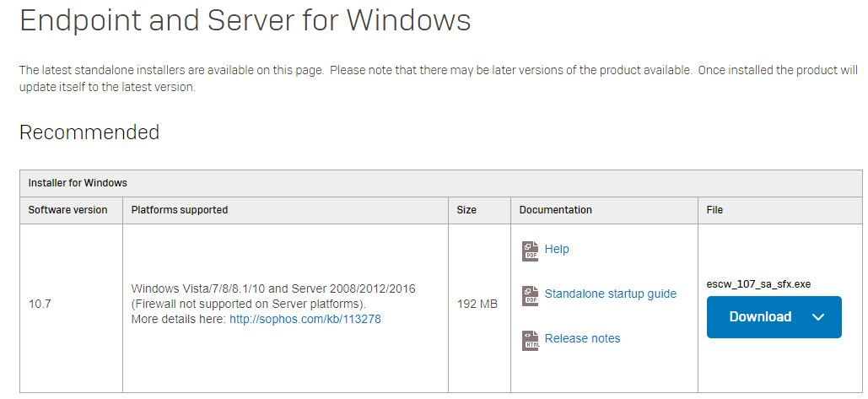This screenshot has width=868, height=399.
Task: Follow the sophos.com/kb/113278 link
Action: click(305, 319)
